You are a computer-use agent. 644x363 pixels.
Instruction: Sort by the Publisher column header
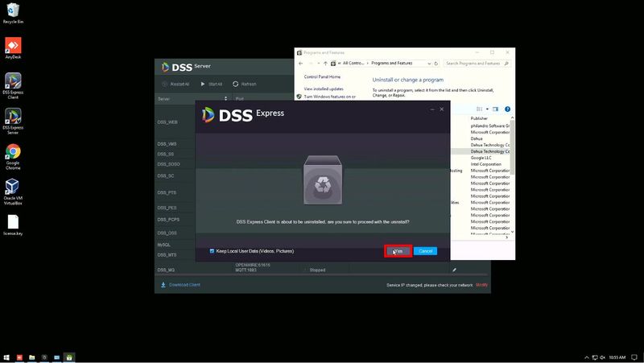coord(479,118)
